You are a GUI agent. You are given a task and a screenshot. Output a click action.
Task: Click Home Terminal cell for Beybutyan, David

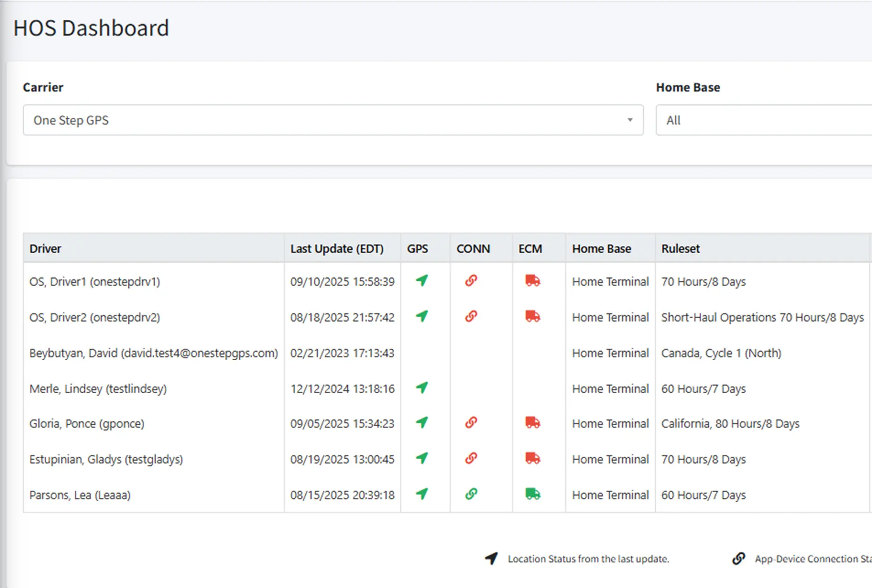(x=611, y=353)
